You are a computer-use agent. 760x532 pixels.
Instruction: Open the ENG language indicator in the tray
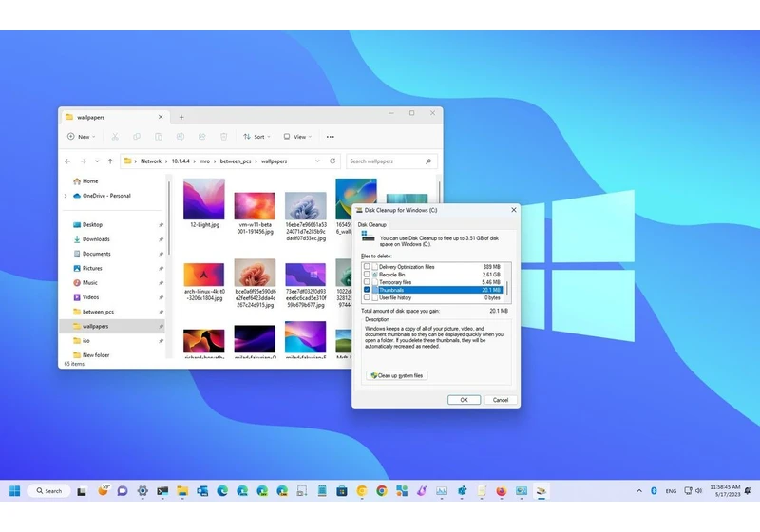(x=671, y=491)
